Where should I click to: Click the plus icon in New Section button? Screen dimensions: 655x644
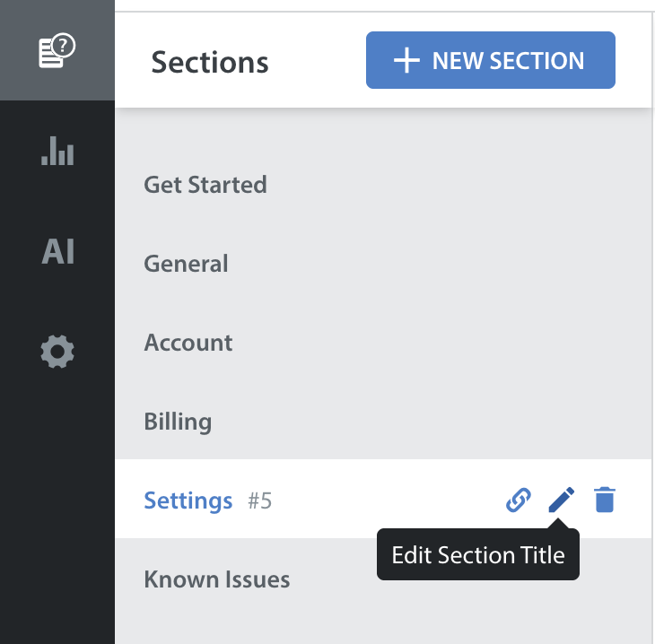407,61
